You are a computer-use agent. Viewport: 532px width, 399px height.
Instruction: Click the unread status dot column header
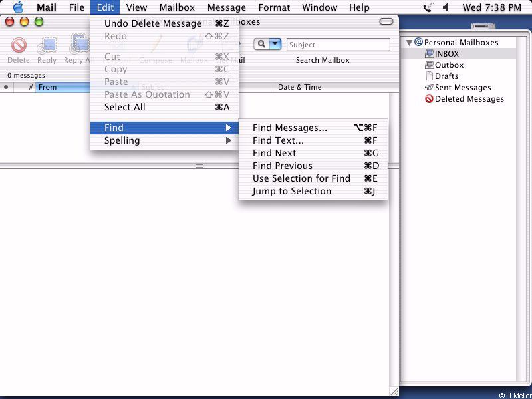coord(6,87)
